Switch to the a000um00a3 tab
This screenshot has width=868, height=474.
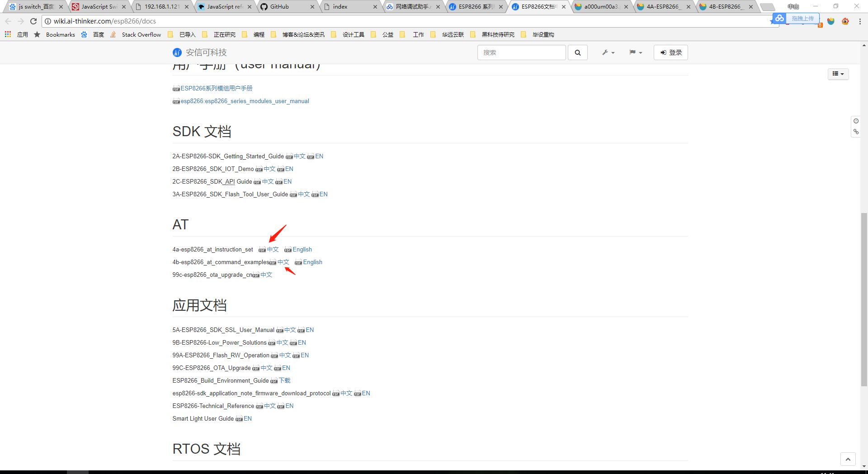point(600,7)
